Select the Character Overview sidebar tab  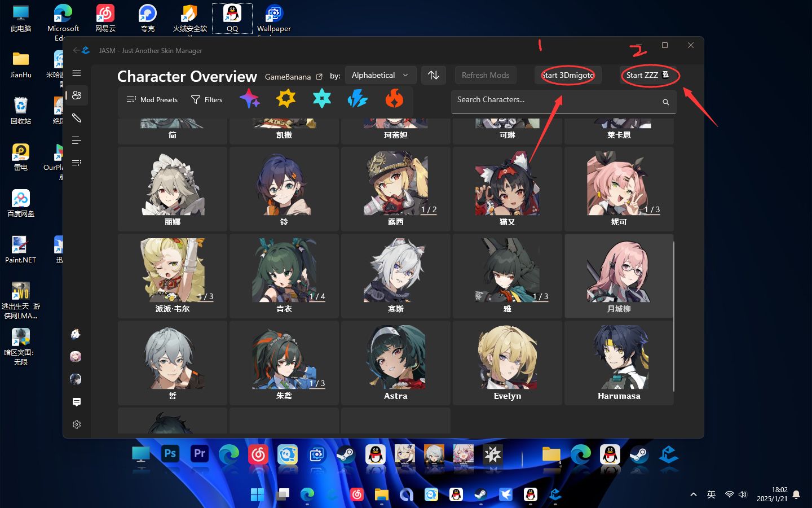pyautogui.click(x=77, y=95)
